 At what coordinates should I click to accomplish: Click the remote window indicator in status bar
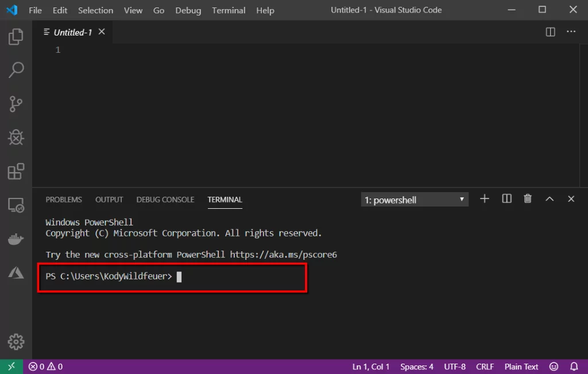(x=11, y=367)
